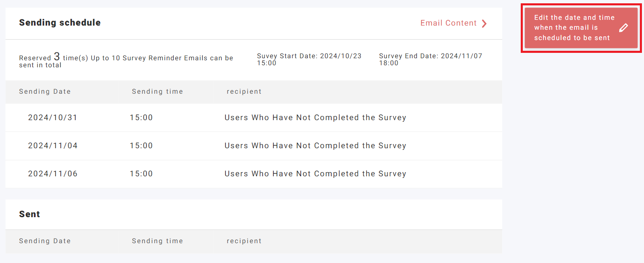Click the Sending schedule section heading
644x263 pixels.
tap(60, 23)
